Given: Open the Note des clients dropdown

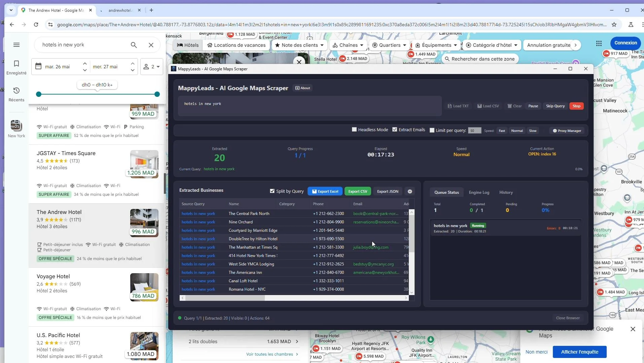Looking at the screenshot, I should (x=299, y=45).
